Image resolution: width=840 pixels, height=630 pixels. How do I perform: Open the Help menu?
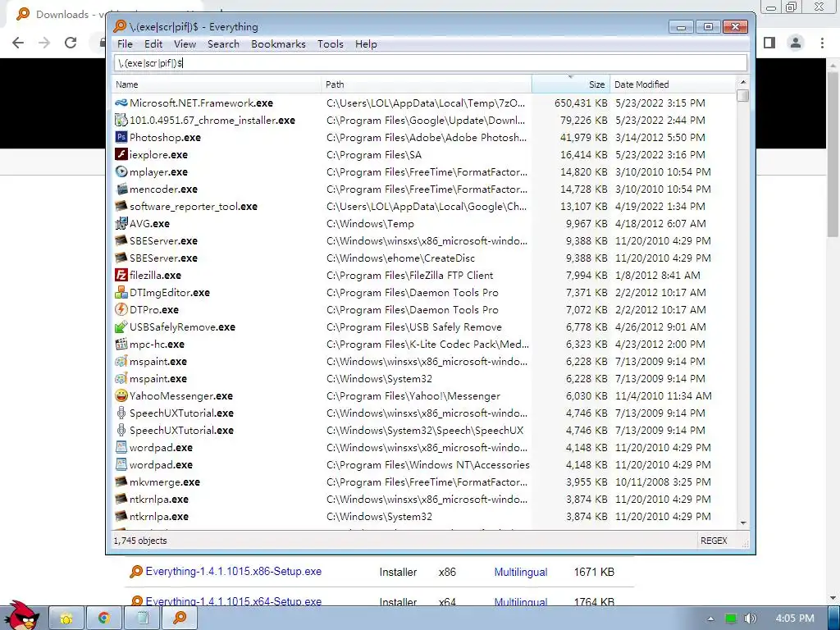(x=366, y=44)
